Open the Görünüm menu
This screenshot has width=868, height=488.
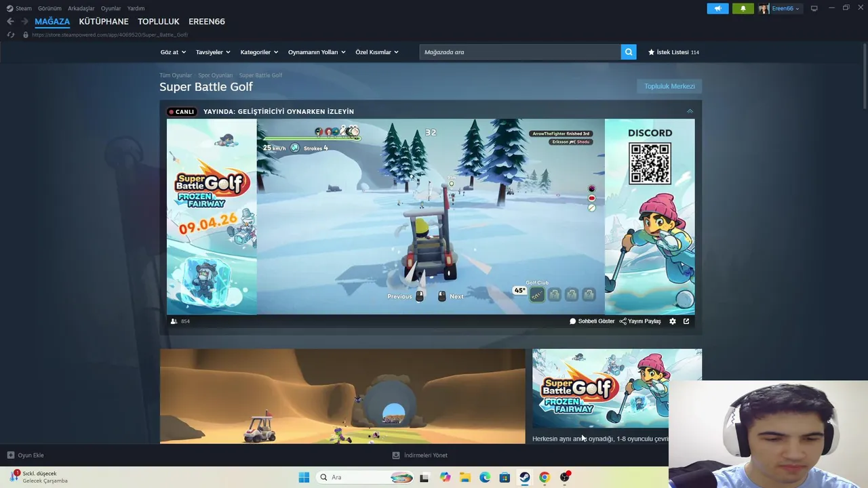coord(50,8)
